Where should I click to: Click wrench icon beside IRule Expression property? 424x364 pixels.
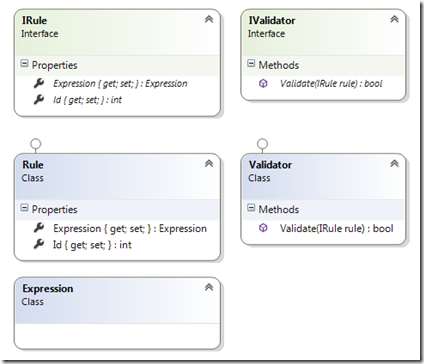click(x=39, y=83)
